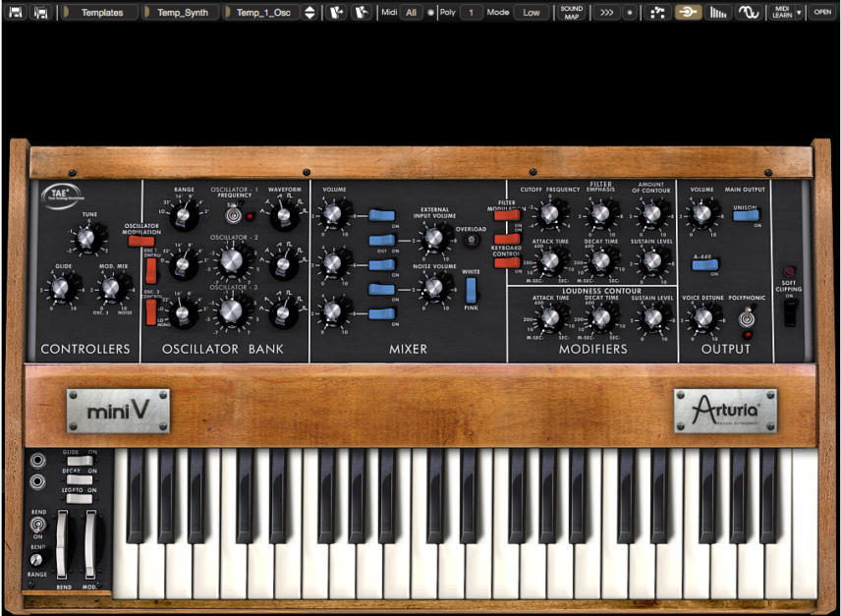Click the Arturia logo nameplate

point(726,412)
